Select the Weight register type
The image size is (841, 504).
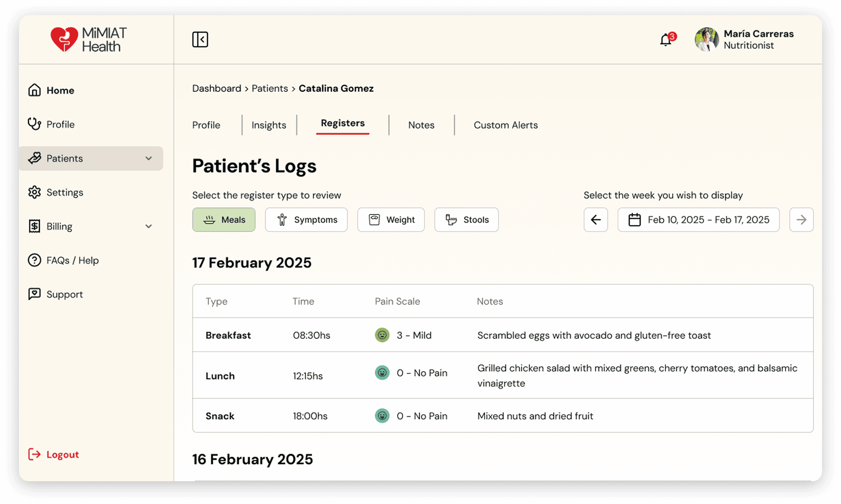[x=391, y=220]
